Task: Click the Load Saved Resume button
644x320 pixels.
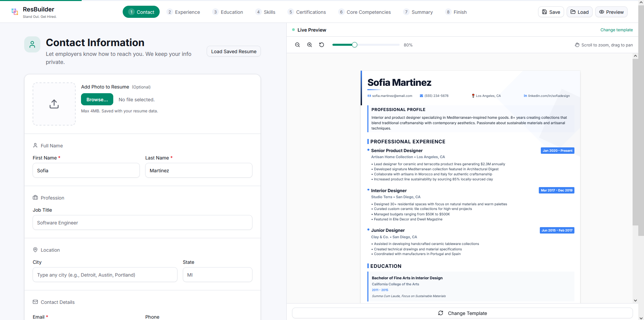Action: 234,51
